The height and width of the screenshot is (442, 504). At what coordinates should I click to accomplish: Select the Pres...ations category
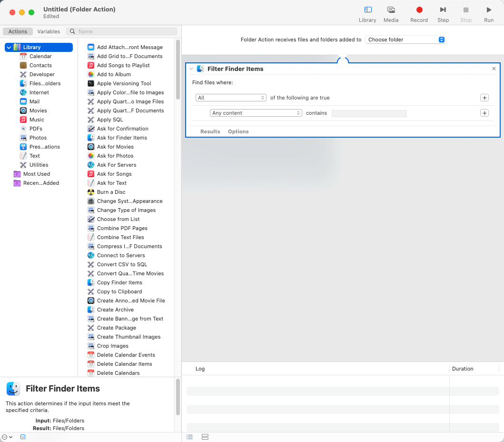pos(44,146)
